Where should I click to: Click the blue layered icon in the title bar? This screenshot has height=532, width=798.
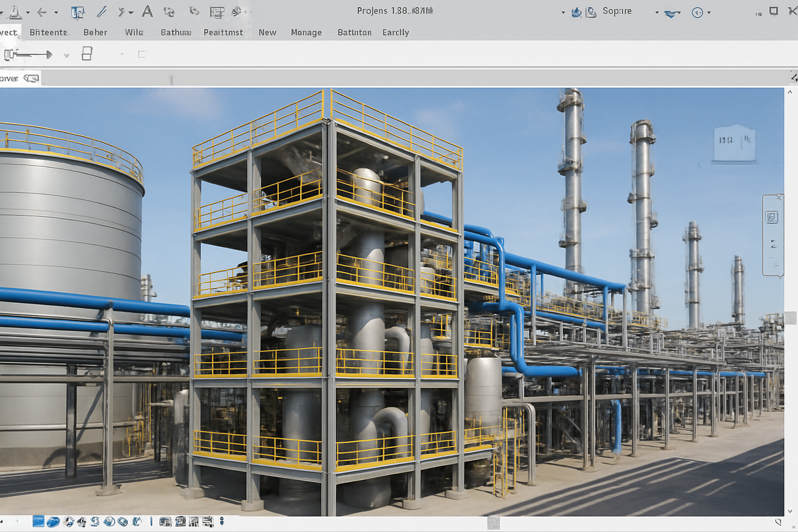pos(672,13)
